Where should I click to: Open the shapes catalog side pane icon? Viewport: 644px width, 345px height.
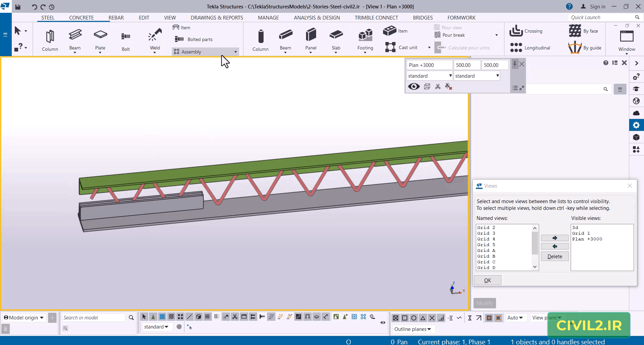[636, 149]
